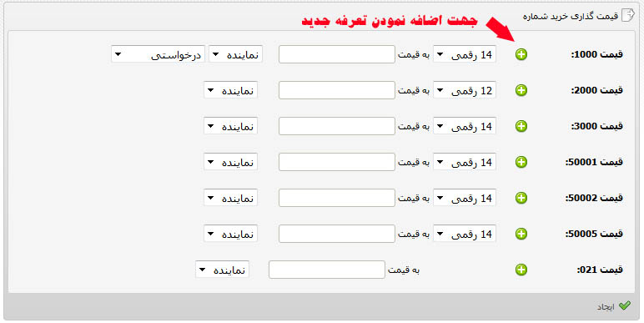
Task: Open the 12 رقمی dropdown
Action: pyautogui.click(x=465, y=90)
